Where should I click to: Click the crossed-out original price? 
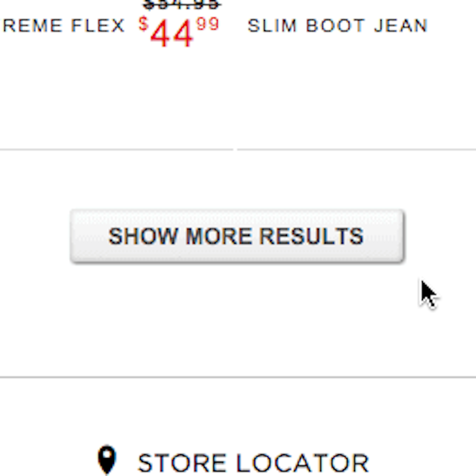[x=182, y=4]
